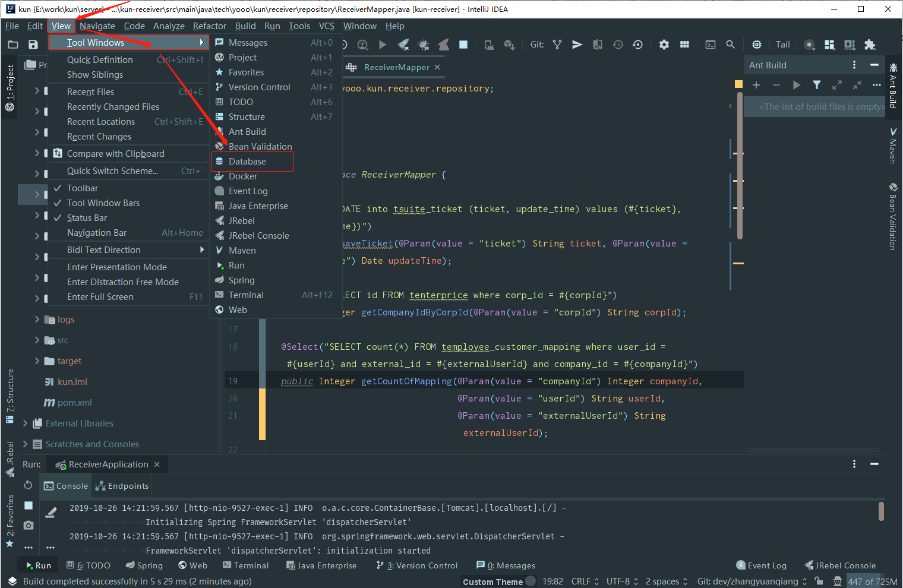
Task: Open JRebel Console button
Action: point(840,565)
